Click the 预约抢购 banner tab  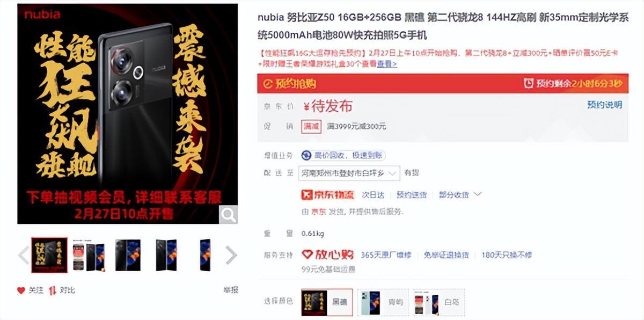pos(289,84)
